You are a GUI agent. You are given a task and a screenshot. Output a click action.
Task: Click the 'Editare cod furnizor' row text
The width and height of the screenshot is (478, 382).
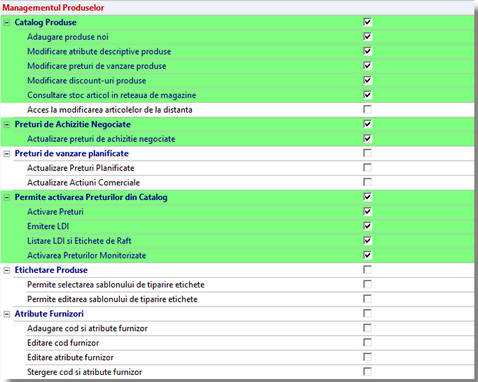63,343
